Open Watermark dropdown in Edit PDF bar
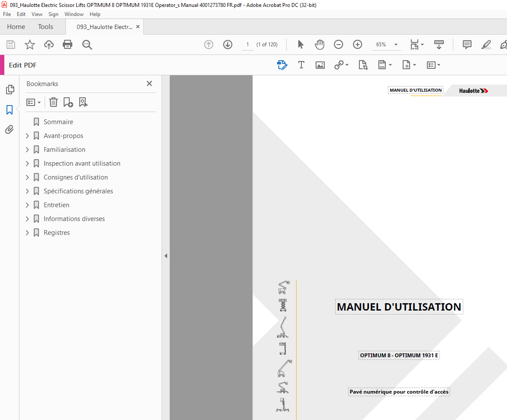Viewport: 507px width, 420px height. (x=409, y=65)
